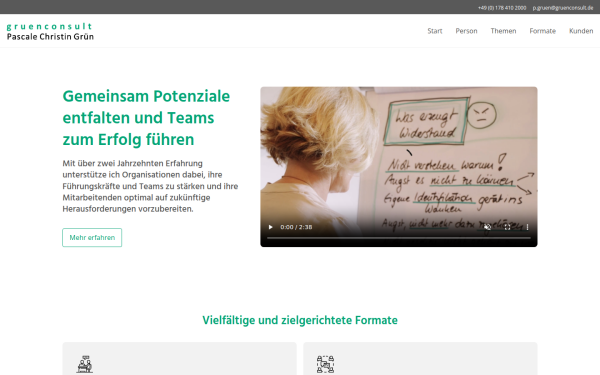Click the paragraph starting Mit über zwei Jahrzehnten
This screenshot has height=375, width=600.
(150, 186)
